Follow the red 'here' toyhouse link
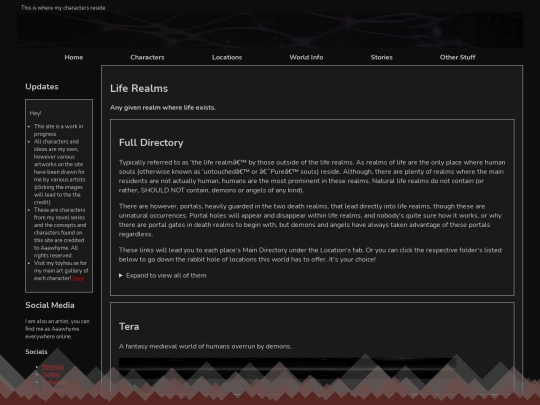 click(78, 278)
